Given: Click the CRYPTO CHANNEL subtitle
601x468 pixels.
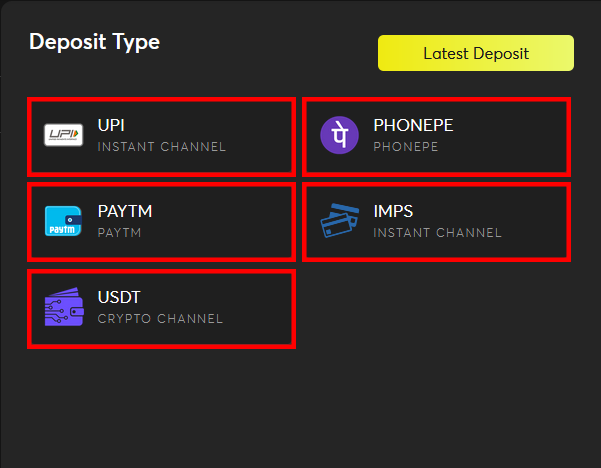Looking at the screenshot, I should pyautogui.click(x=160, y=319).
